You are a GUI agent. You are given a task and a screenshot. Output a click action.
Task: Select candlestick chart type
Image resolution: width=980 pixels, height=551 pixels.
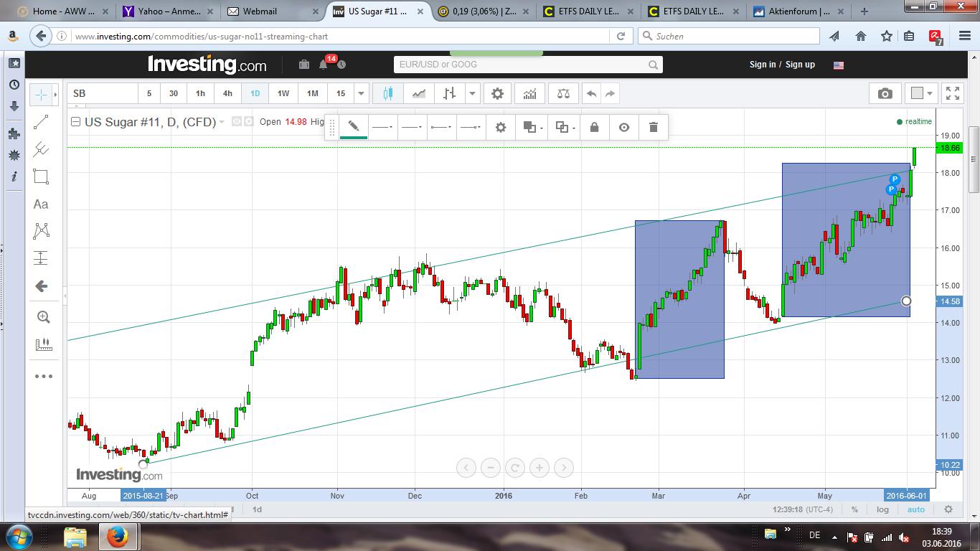click(x=388, y=93)
